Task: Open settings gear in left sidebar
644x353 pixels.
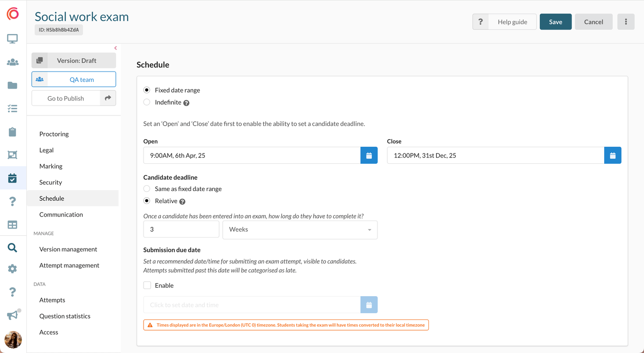Action: pyautogui.click(x=13, y=268)
